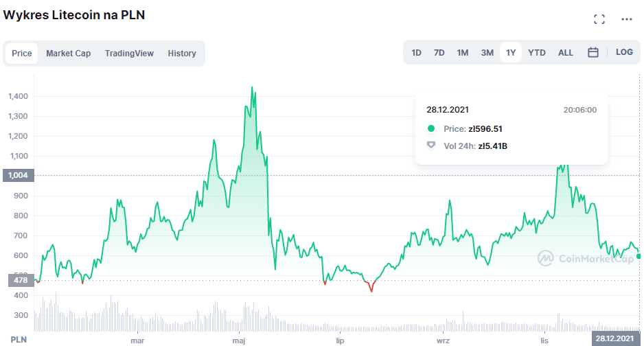Open the TradingView tab
This screenshot has height=346, width=644.
129,54
